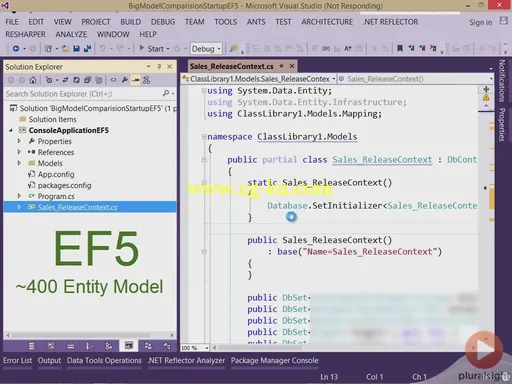Click the Search Solution Explorer input field
This screenshot has width=512, height=384.
(83, 94)
